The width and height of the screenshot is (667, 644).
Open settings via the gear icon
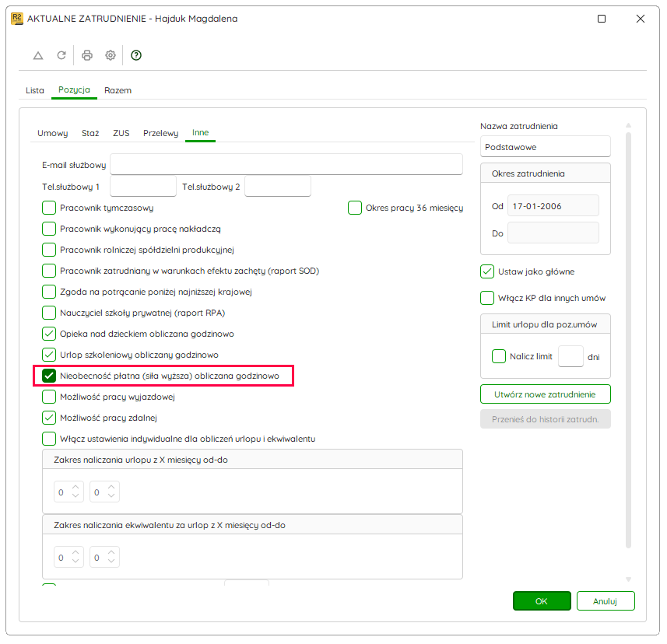coord(111,55)
